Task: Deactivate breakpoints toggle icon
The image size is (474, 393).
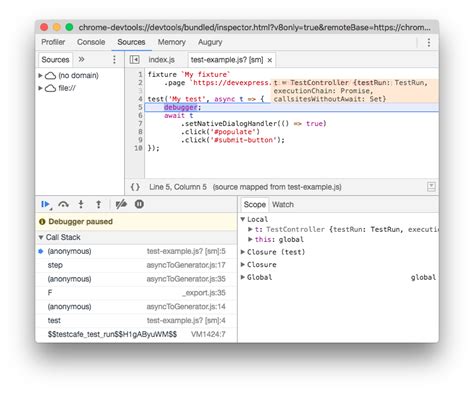Action: (x=121, y=204)
